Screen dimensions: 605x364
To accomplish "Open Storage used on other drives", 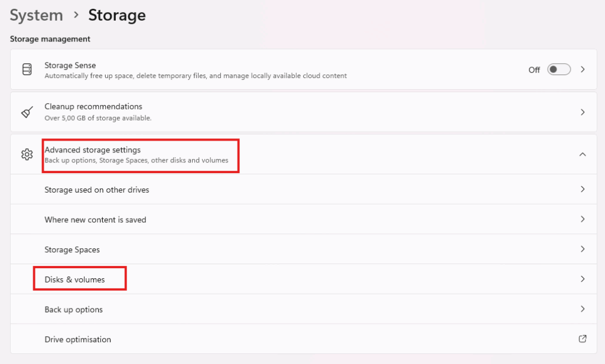I will click(303, 189).
